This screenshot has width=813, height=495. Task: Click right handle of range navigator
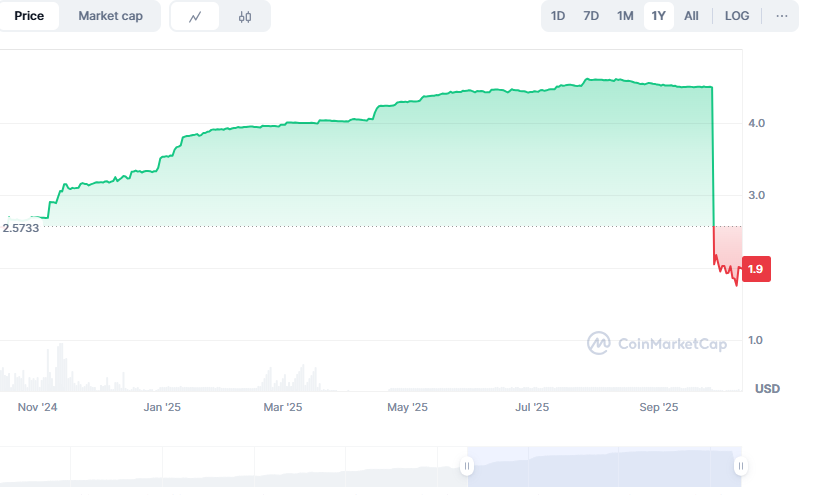pos(740,466)
